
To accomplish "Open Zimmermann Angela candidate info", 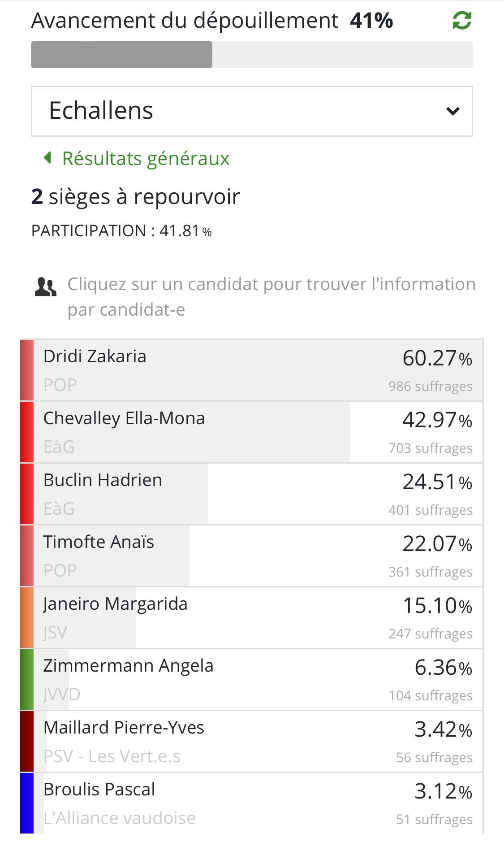I will click(252, 679).
